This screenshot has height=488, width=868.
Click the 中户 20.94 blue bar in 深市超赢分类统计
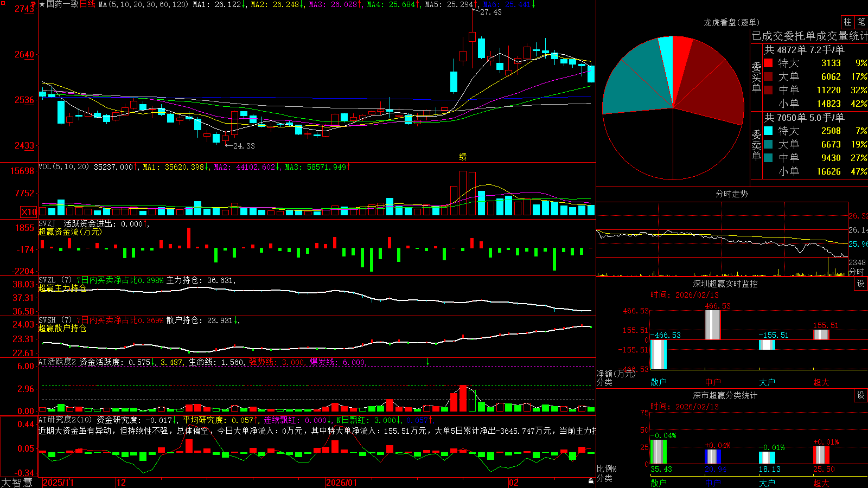point(713,457)
